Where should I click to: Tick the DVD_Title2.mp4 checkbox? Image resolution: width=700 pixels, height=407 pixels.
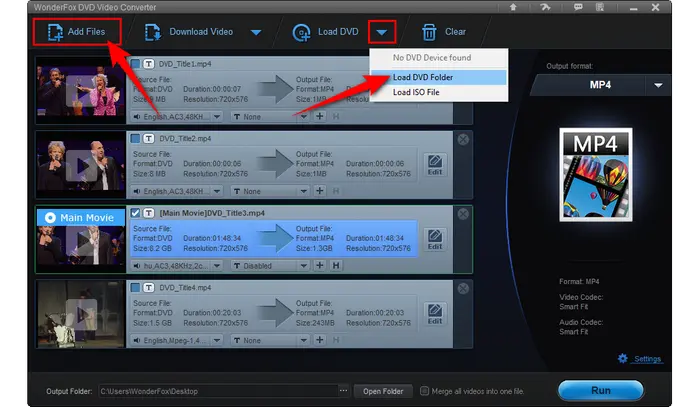[x=135, y=138]
